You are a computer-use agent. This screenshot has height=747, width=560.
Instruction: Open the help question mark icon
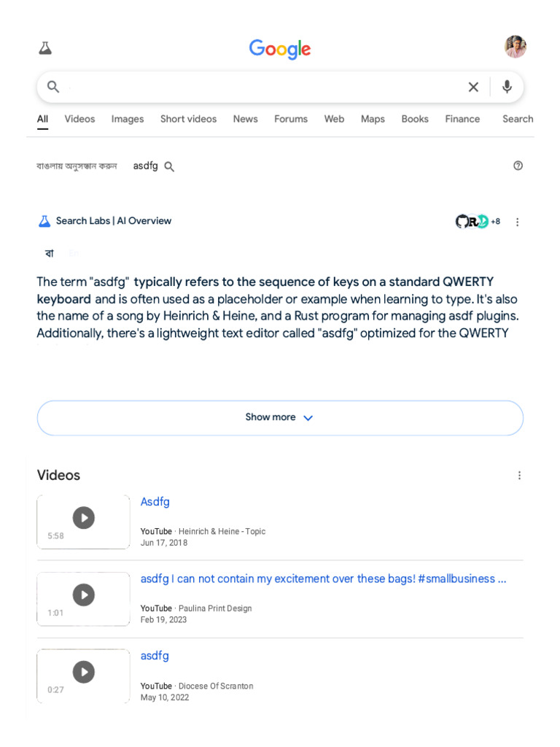[x=518, y=166]
